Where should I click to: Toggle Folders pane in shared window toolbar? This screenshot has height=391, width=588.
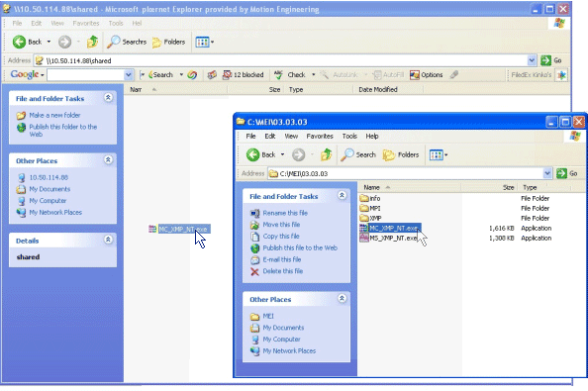tap(168, 42)
